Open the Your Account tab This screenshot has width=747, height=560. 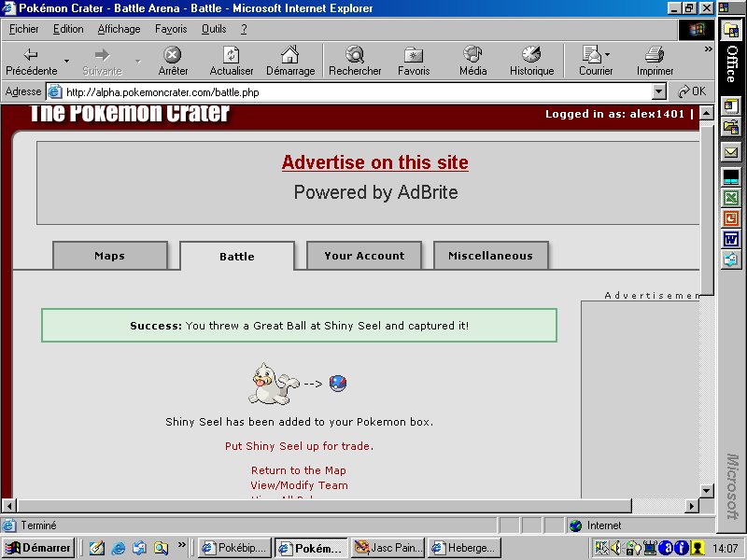click(364, 256)
